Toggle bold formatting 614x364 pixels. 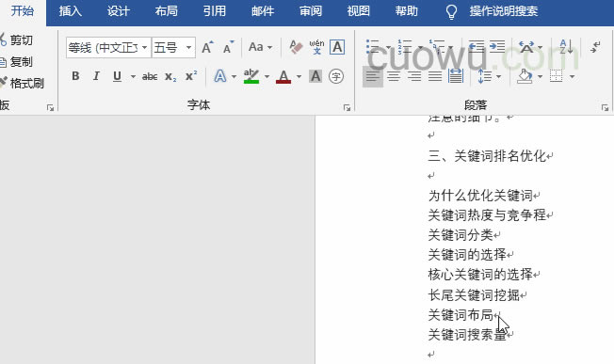(75, 76)
